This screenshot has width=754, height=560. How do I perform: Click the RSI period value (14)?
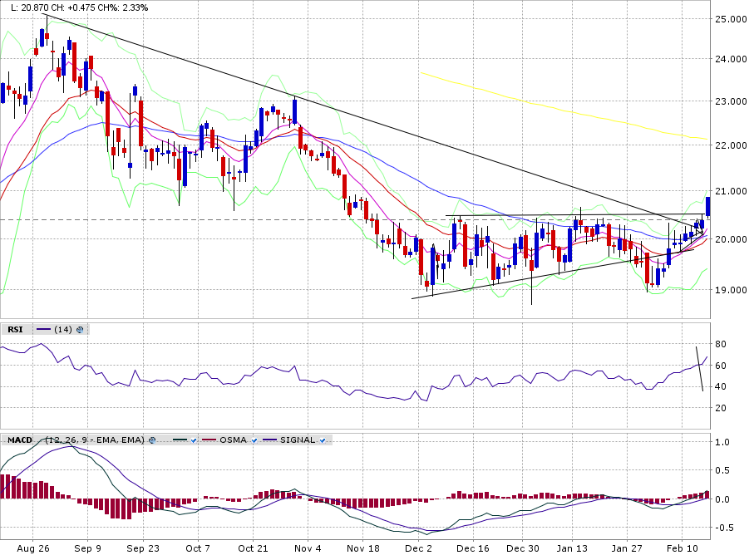click(x=63, y=330)
